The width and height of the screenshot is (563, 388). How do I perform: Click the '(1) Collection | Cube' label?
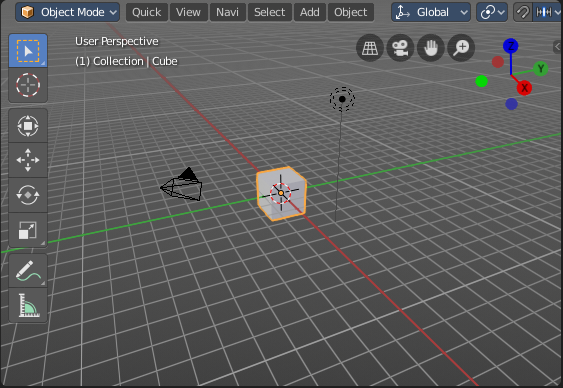[x=126, y=61]
